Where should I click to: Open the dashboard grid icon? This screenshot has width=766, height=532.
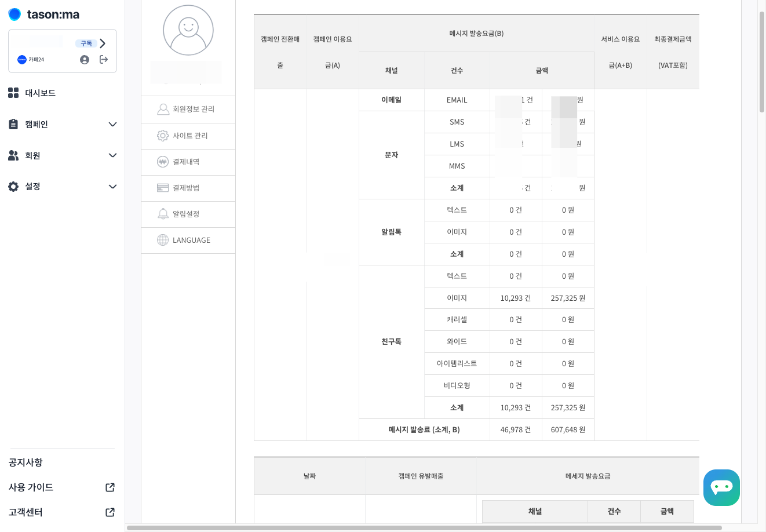(x=13, y=93)
